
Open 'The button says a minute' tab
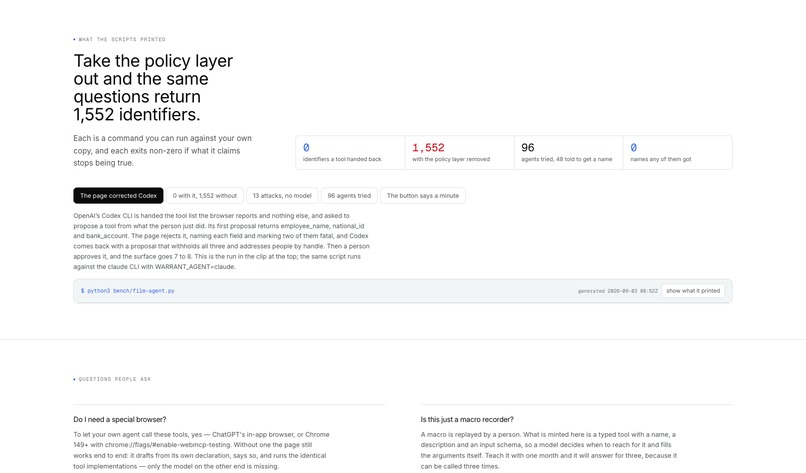click(x=423, y=195)
